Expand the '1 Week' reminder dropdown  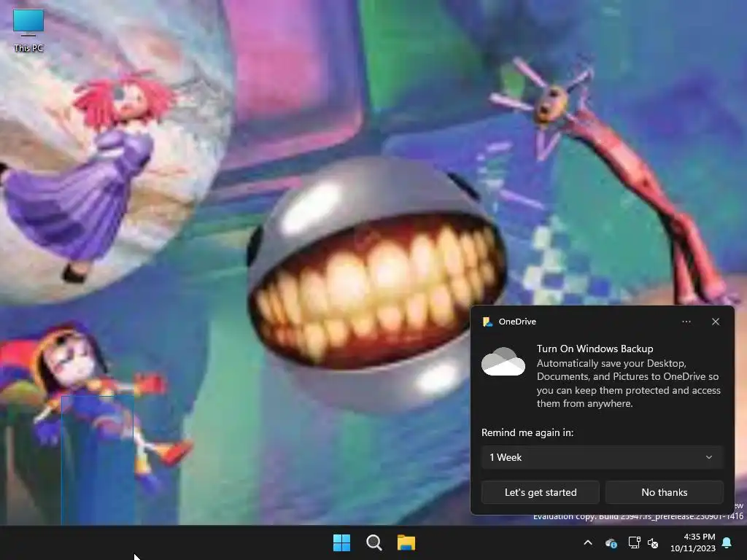602,457
